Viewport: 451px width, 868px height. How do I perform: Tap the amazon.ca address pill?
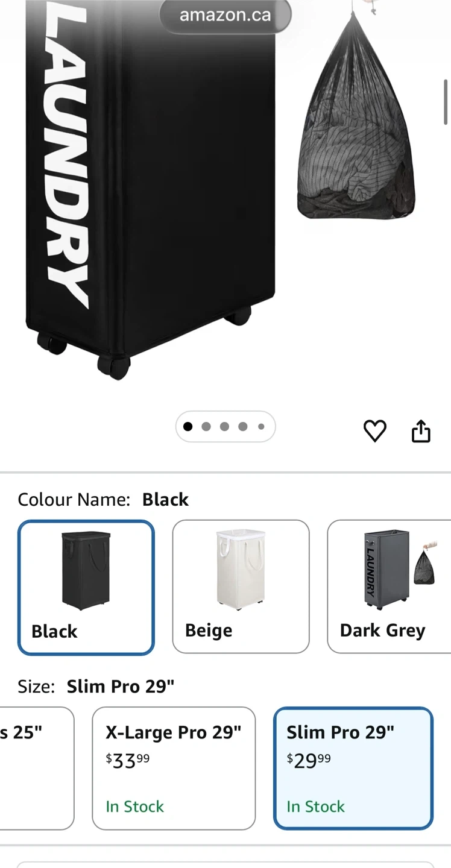pyautogui.click(x=225, y=16)
